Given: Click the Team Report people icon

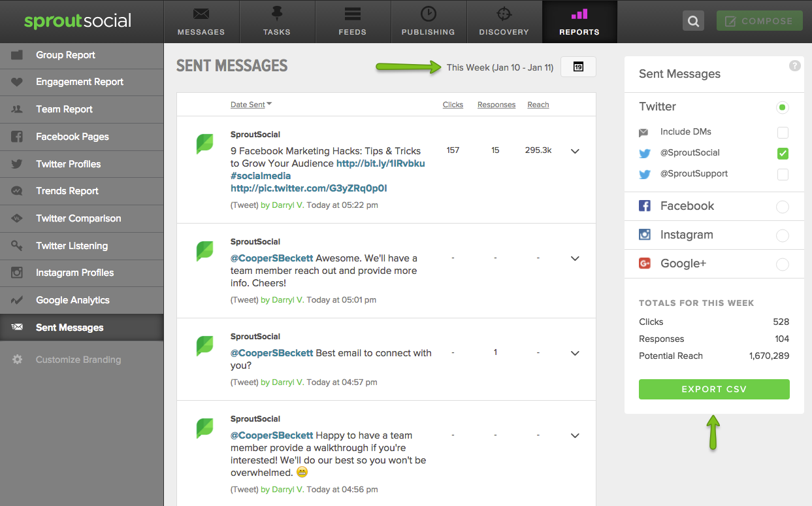Looking at the screenshot, I should 17,109.
